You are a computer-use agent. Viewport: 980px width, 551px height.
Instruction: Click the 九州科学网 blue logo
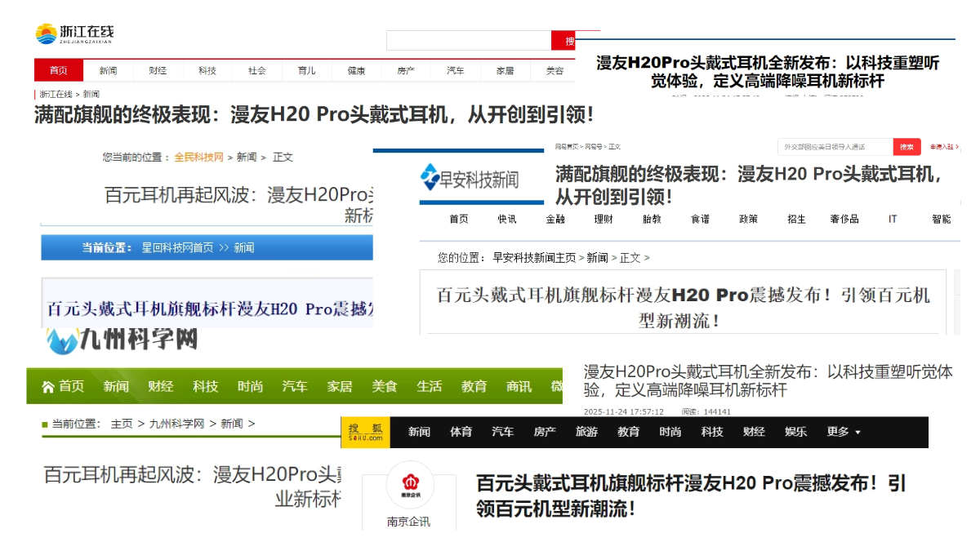(x=61, y=340)
